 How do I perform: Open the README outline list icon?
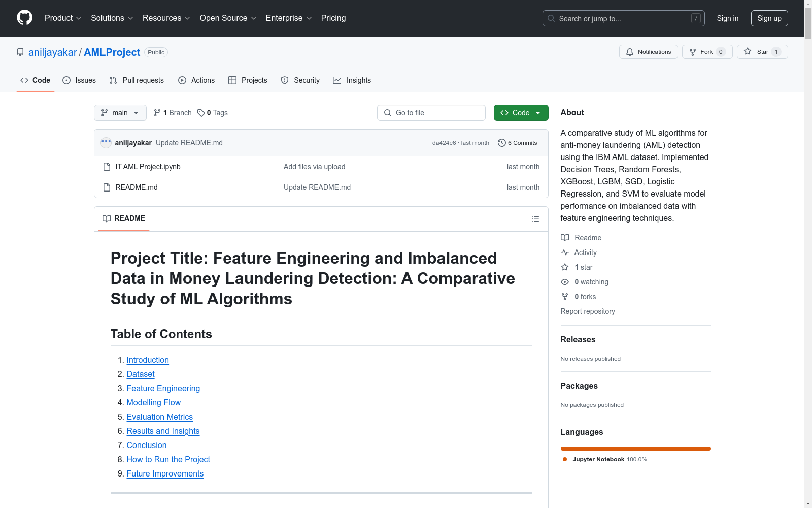(x=535, y=219)
